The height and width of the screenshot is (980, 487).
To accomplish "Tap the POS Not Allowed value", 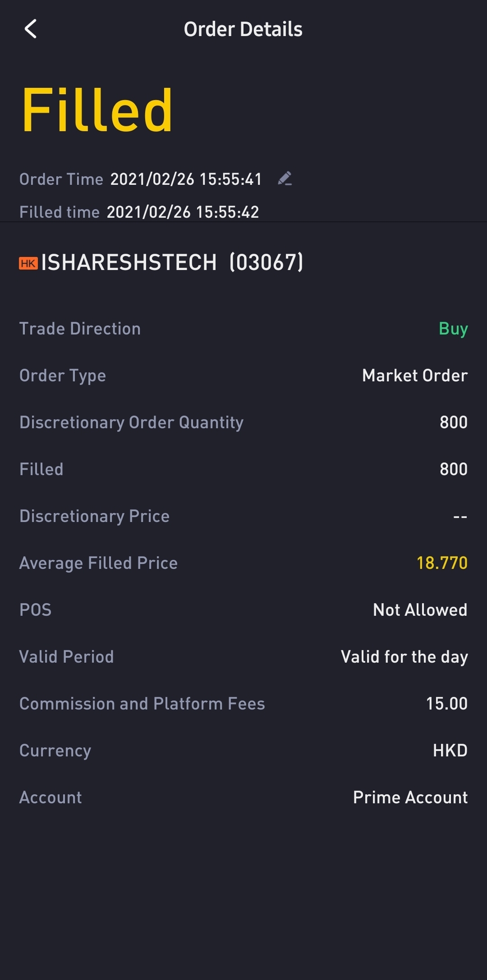I will [x=420, y=610].
